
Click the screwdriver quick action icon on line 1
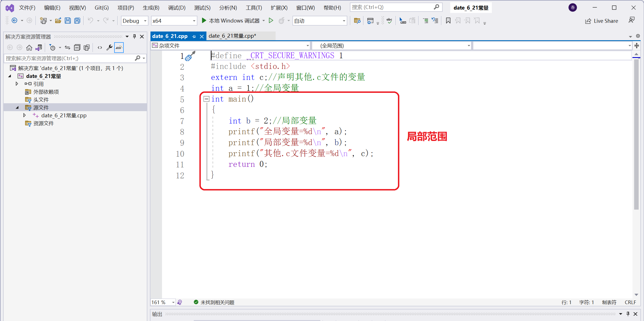[190, 56]
